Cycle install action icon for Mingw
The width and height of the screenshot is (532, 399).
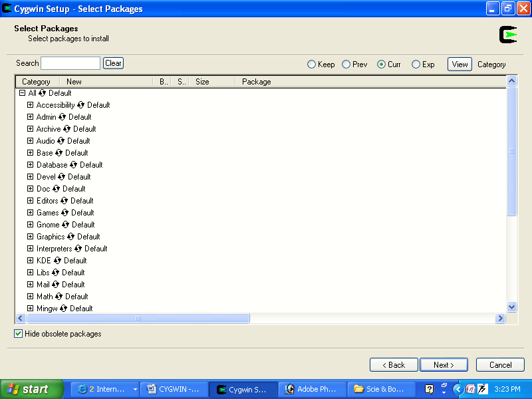pos(63,309)
